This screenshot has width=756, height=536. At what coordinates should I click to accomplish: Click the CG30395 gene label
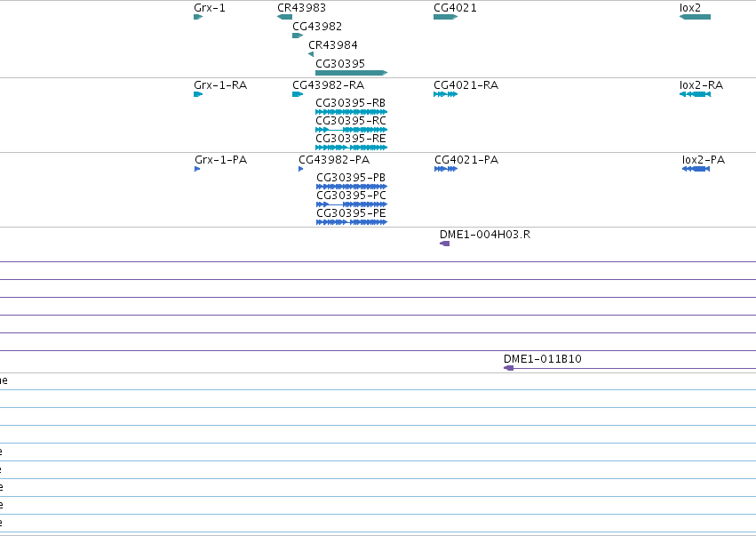point(340,64)
